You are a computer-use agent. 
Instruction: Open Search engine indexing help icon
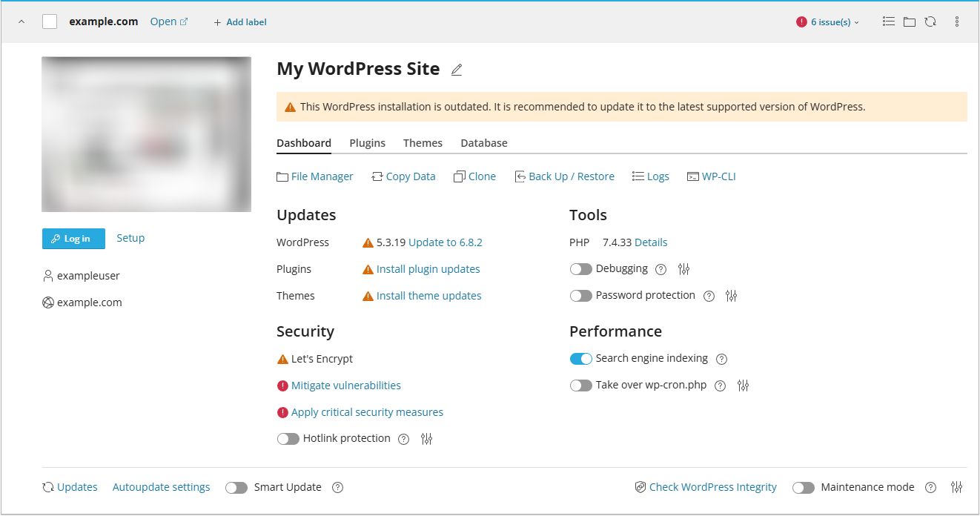pyautogui.click(x=721, y=359)
